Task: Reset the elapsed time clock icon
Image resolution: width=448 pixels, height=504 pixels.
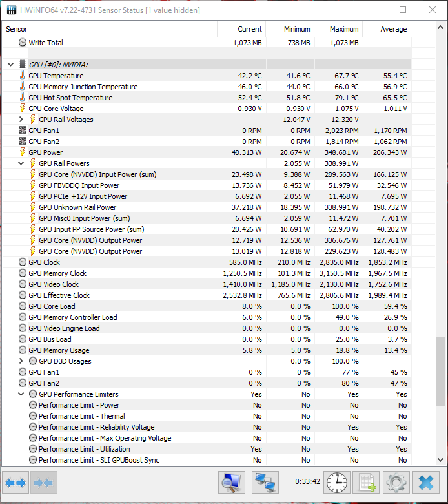Action: point(337,483)
